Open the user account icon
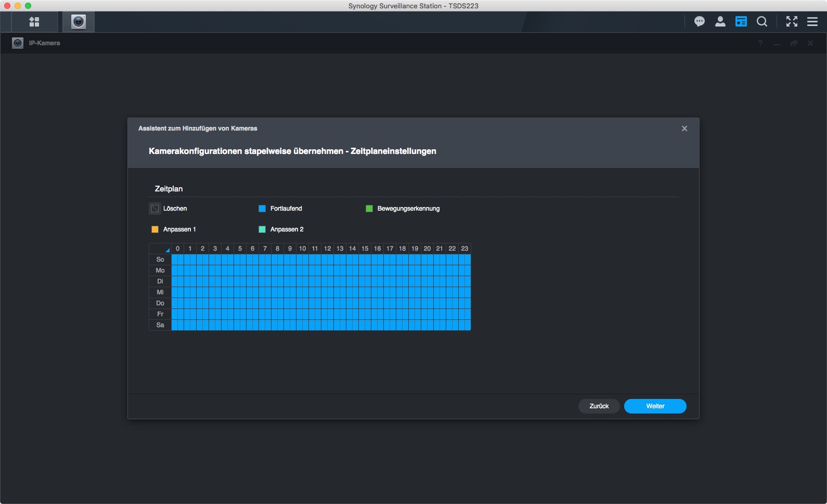This screenshot has height=504, width=827. [x=720, y=21]
